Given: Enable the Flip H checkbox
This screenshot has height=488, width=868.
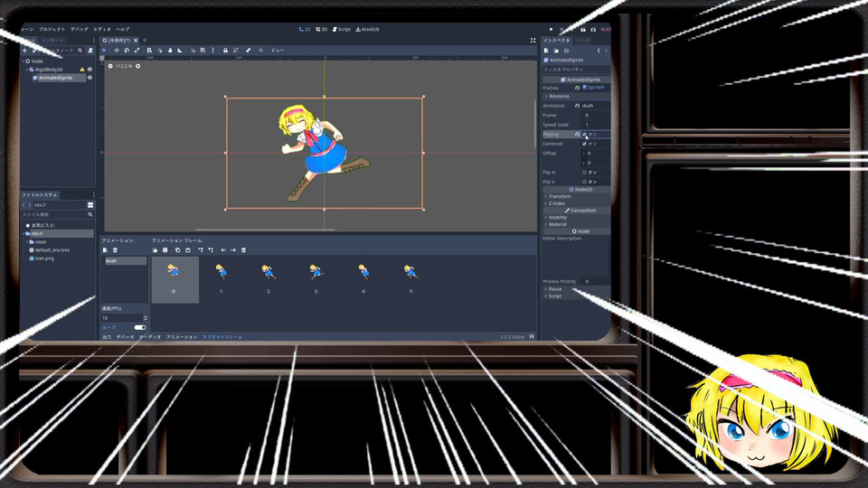Looking at the screenshot, I should point(586,172).
